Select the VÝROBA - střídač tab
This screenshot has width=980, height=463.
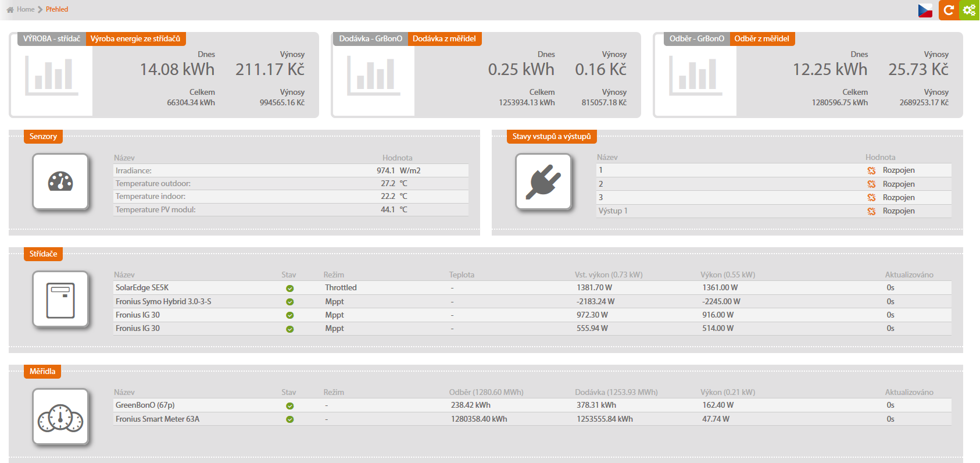click(x=52, y=39)
